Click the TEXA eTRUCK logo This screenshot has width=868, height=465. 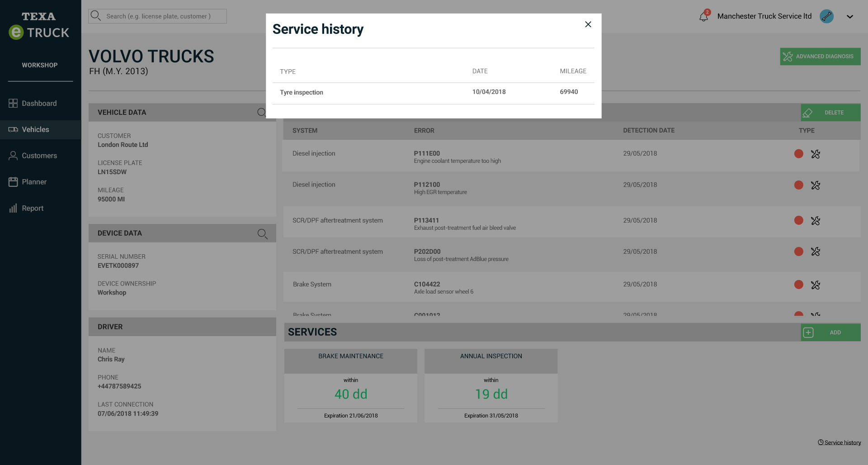tap(39, 26)
